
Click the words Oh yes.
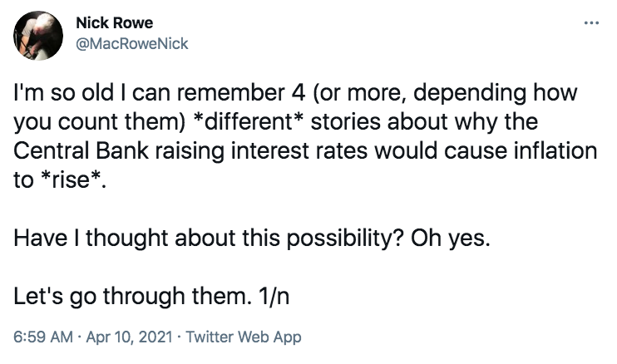pyautogui.click(x=451, y=239)
